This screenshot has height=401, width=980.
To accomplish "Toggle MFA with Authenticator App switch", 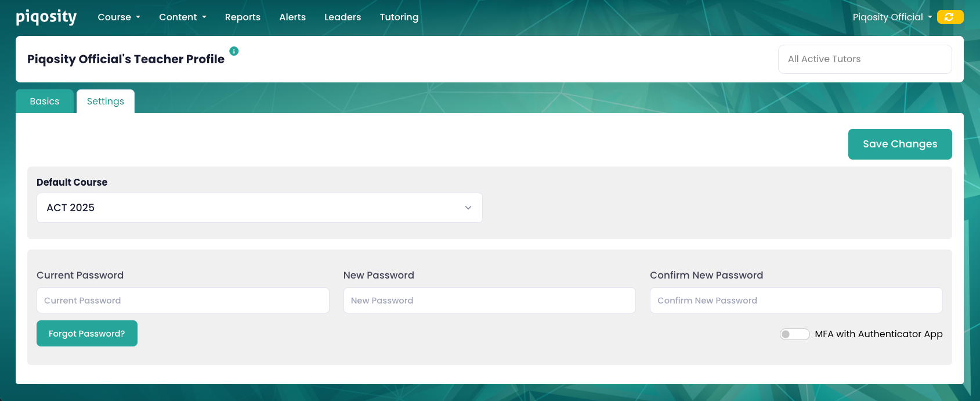I will pyautogui.click(x=794, y=334).
